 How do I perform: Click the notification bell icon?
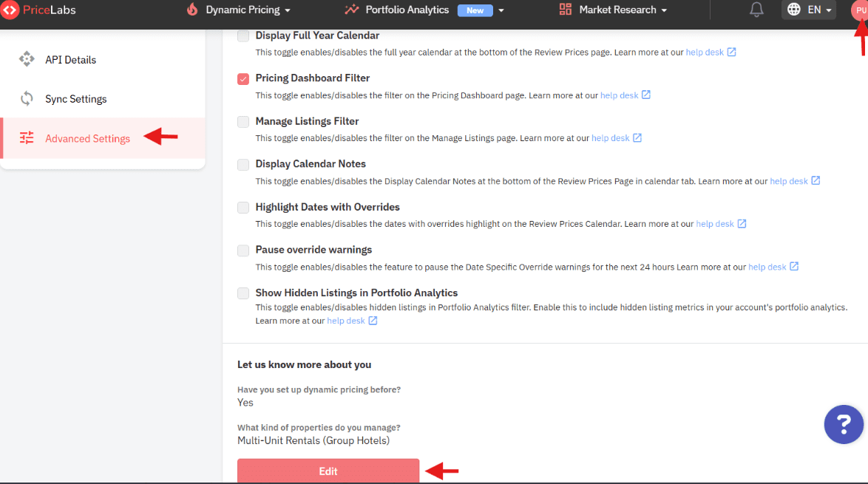pyautogui.click(x=756, y=10)
